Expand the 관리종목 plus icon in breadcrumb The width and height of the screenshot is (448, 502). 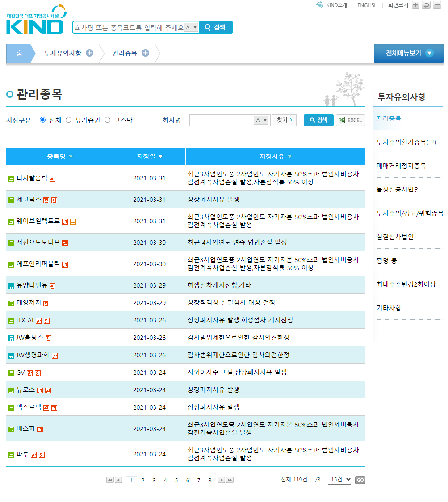pos(145,53)
